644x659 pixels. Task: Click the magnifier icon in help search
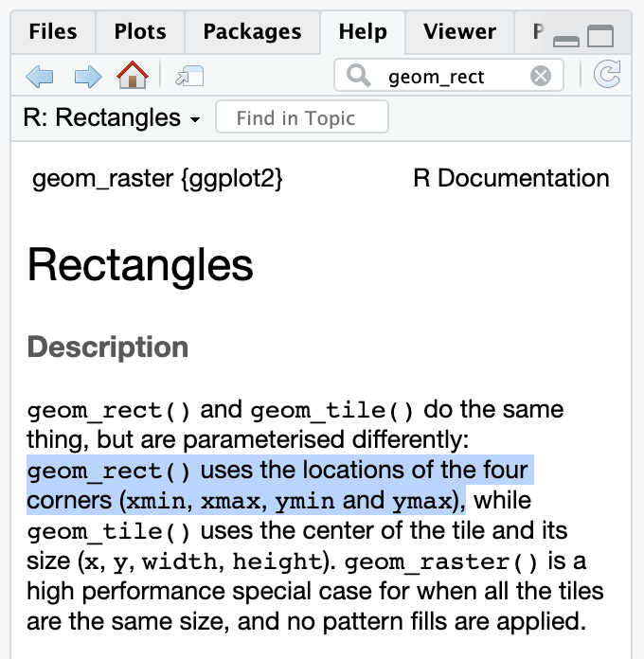[358, 76]
